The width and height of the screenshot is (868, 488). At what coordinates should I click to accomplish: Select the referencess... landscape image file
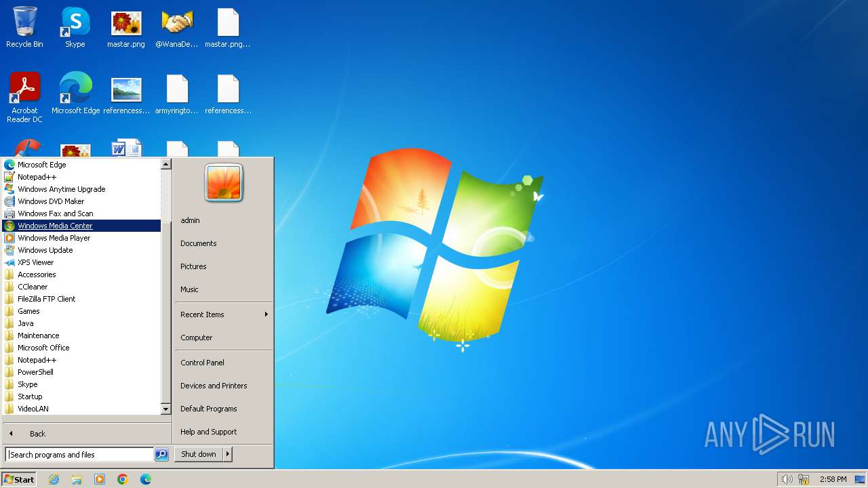[x=126, y=94]
